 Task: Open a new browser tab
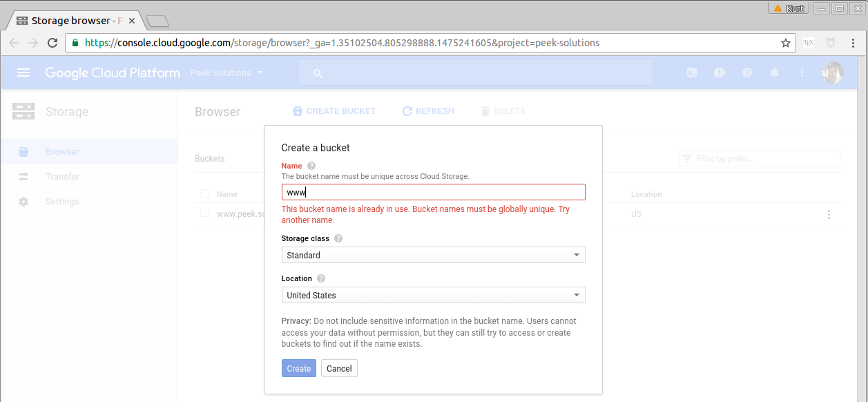coord(157,21)
